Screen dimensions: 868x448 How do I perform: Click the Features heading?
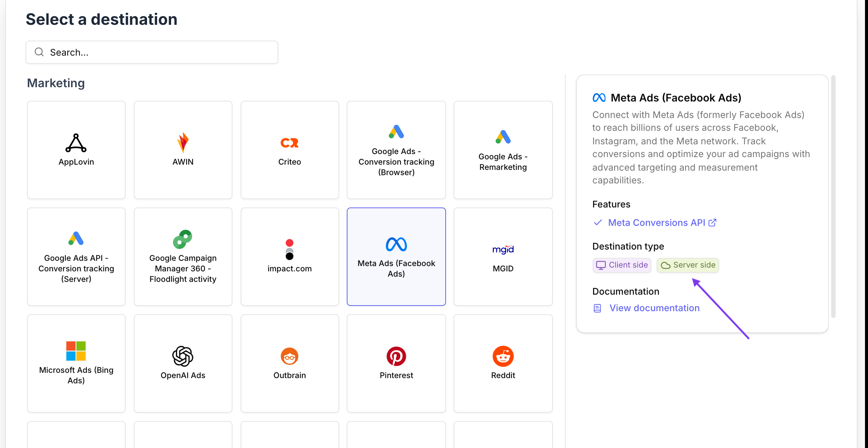click(611, 204)
